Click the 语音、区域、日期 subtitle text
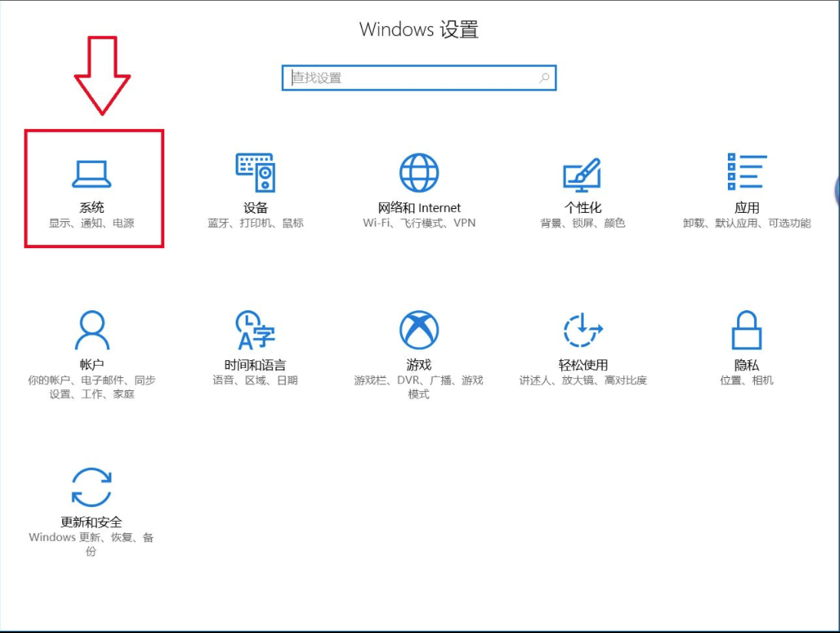The image size is (840, 633). [x=256, y=379]
